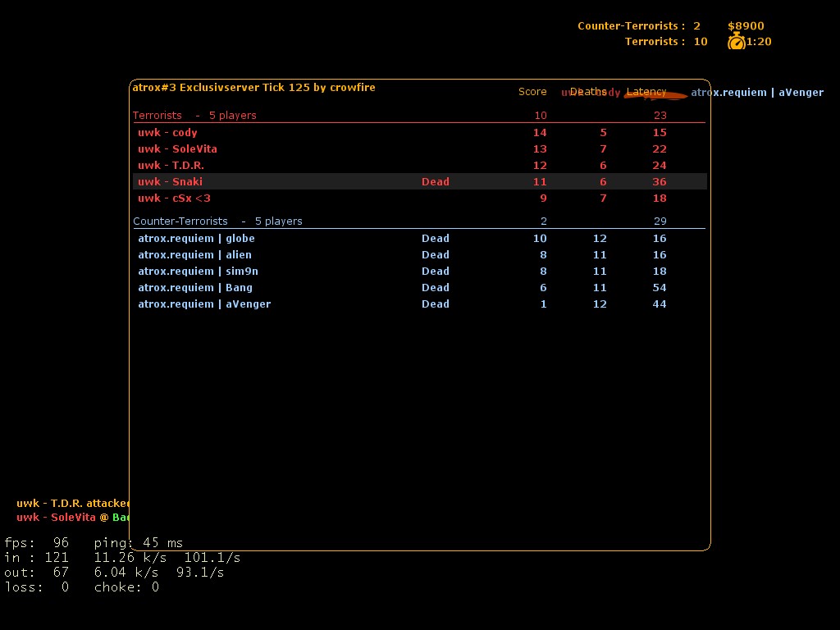Select player uwk - cSx <3
The width and height of the screenshot is (840, 630).
(x=174, y=199)
